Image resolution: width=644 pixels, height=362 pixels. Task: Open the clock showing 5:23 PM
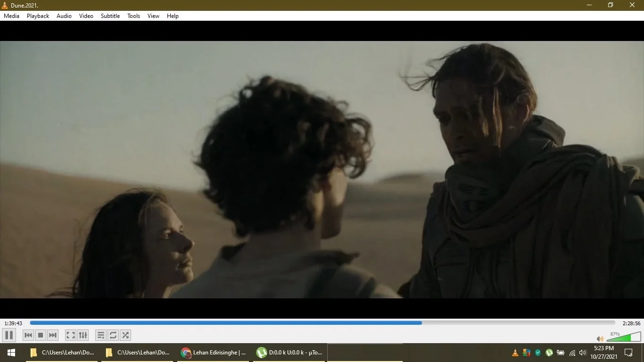click(x=604, y=353)
